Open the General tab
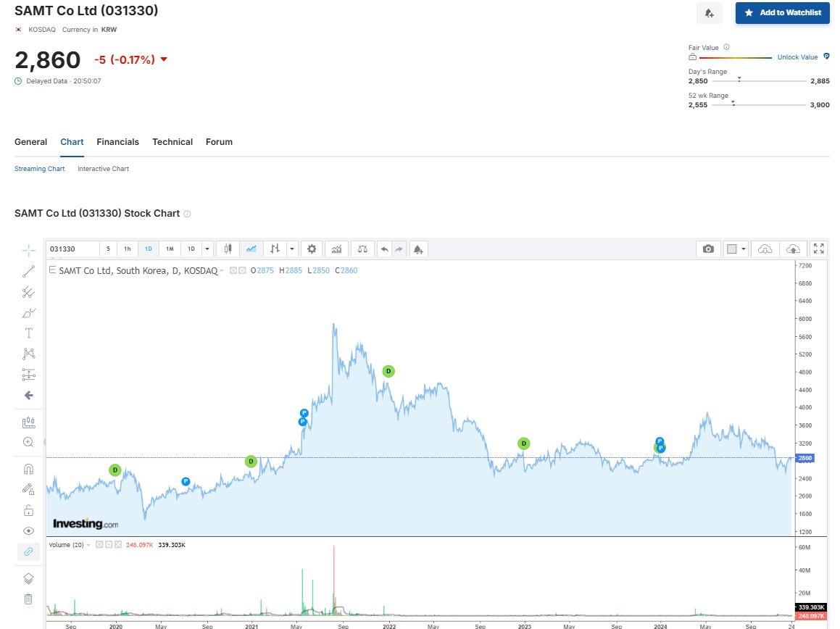The image size is (840, 629). point(30,142)
